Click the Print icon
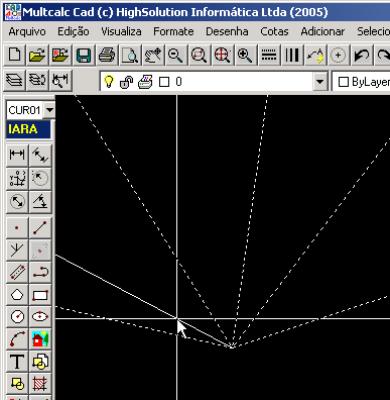Screen dimensions: 390x400 pos(107,55)
